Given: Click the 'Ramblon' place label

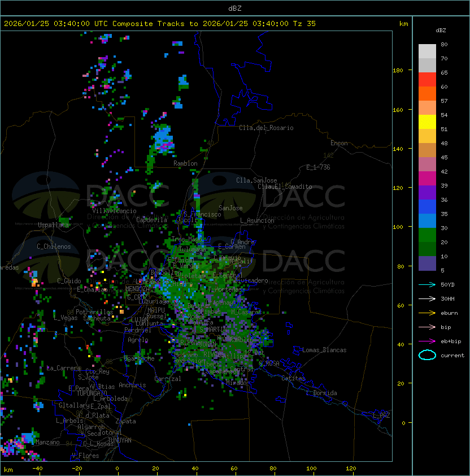Looking at the screenshot, I should 185,163.
